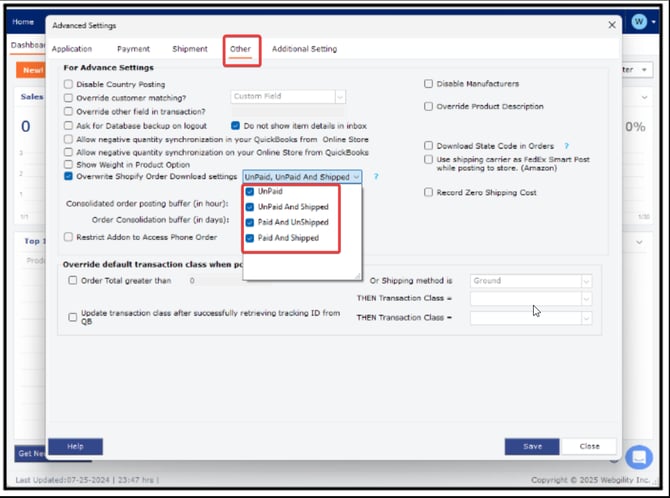The height and width of the screenshot is (498, 670).
Task: Click the resize grip of dropdown list
Action: pyautogui.click(x=357, y=276)
